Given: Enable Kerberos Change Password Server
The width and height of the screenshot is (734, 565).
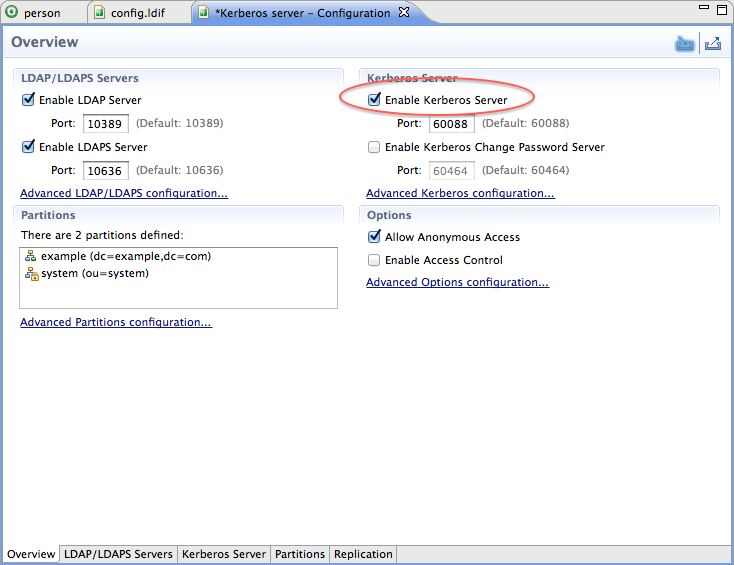Looking at the screenshot, I should tap(374, 147).
